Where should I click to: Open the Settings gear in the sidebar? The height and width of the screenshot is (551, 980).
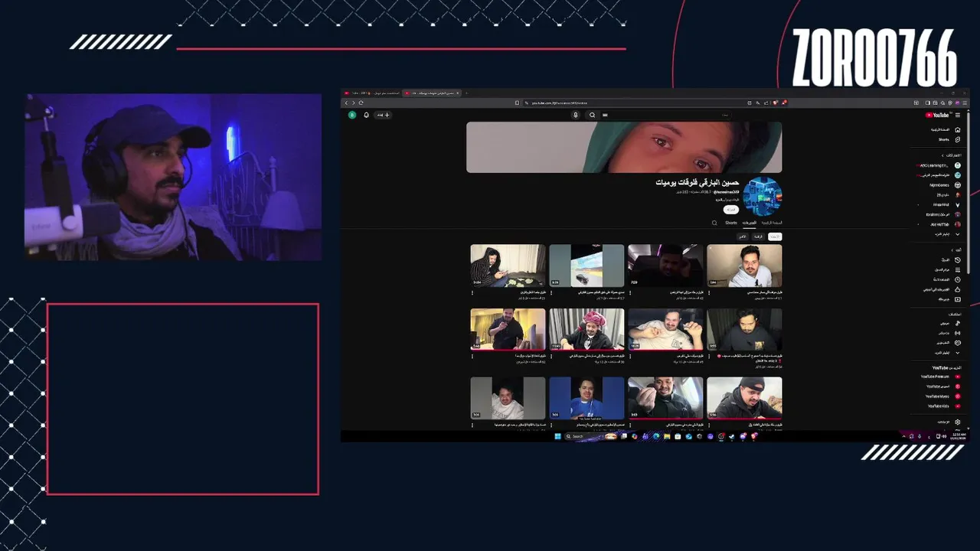[958, 422]
